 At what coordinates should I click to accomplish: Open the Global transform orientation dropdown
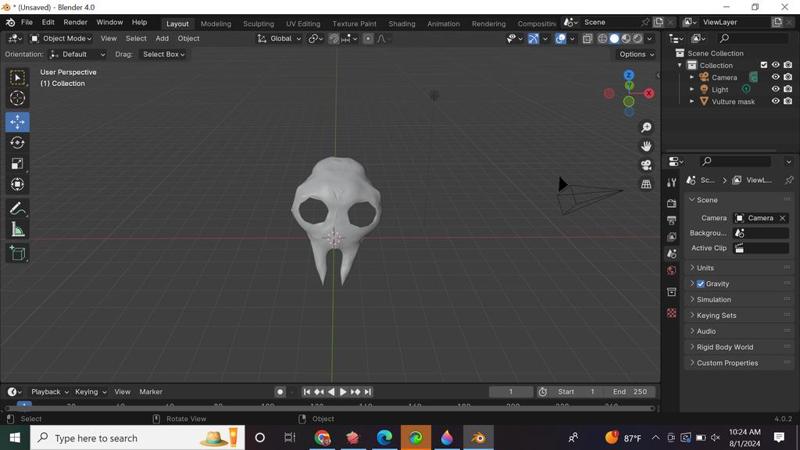click(279, 38)
